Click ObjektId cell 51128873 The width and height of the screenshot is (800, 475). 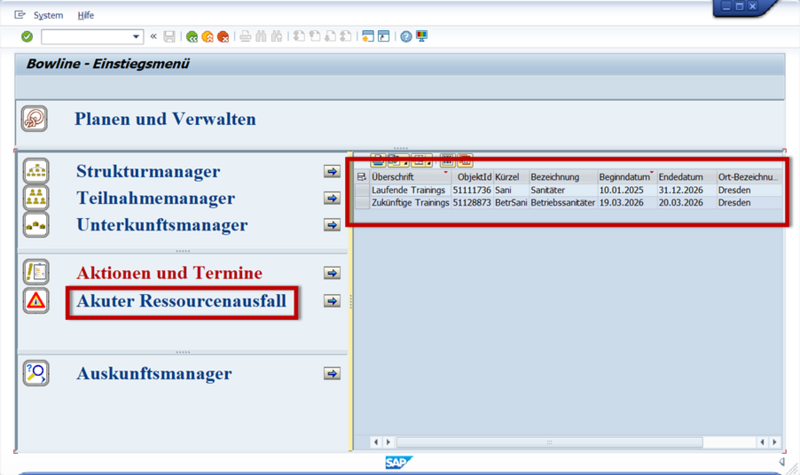click(472, 203)
